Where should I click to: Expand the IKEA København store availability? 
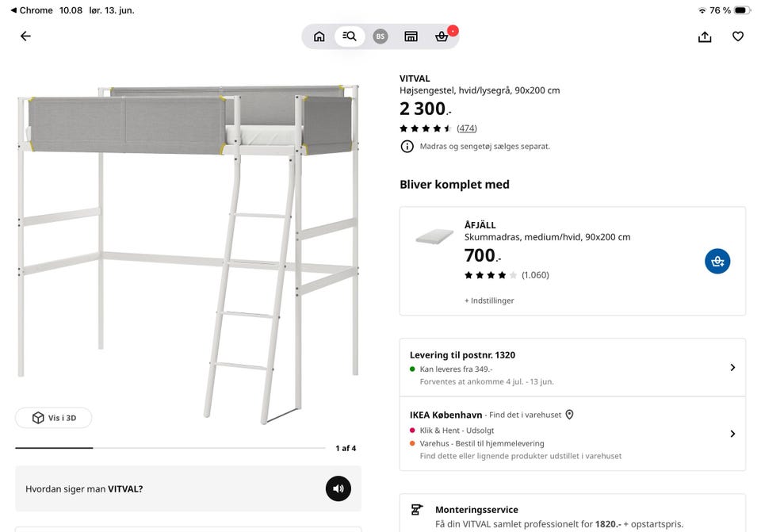click(x=572, y=434)
